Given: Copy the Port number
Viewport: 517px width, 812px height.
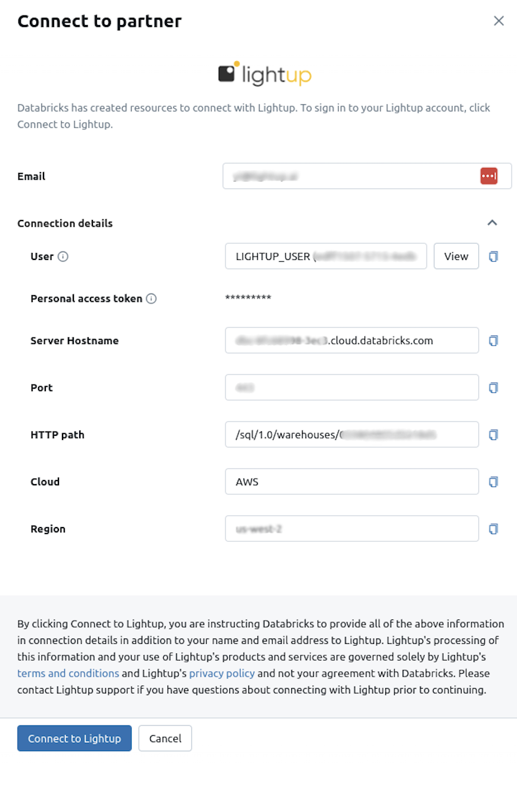Looking at the screenshot, I should coord(493,387).
